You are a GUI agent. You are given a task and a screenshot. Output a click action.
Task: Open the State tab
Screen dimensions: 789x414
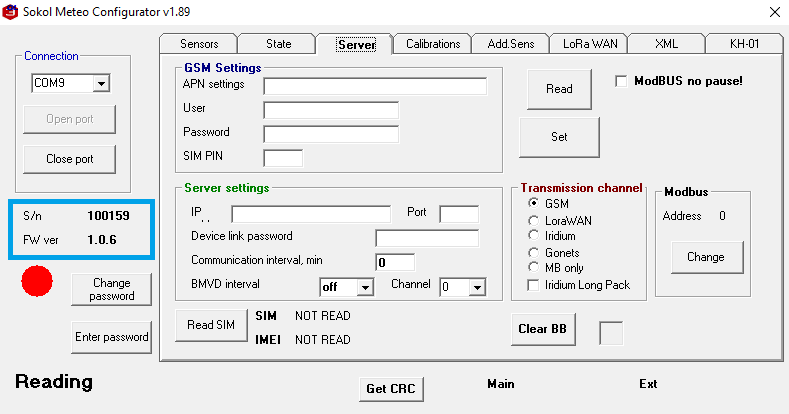pyautogui.click(x=278, y=44)
